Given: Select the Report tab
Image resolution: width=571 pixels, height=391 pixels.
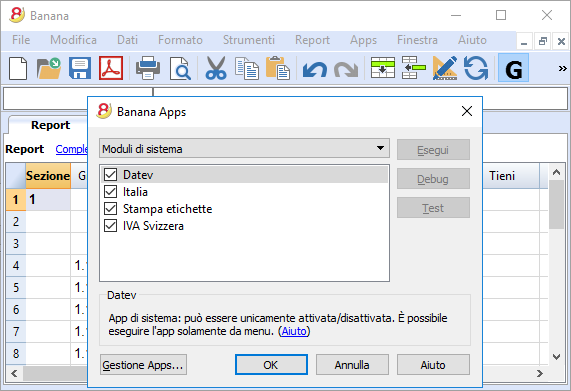Looking at the screenshot, I should 50,125.
